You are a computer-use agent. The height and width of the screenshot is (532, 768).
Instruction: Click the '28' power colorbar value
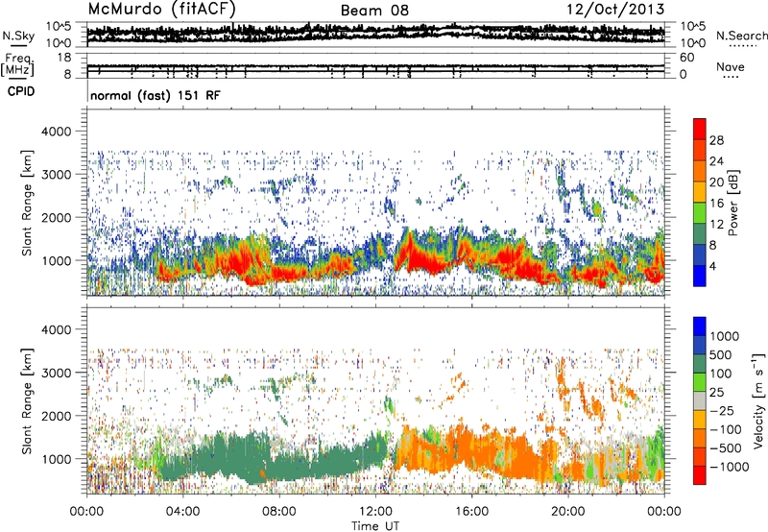tap(716, 140)
